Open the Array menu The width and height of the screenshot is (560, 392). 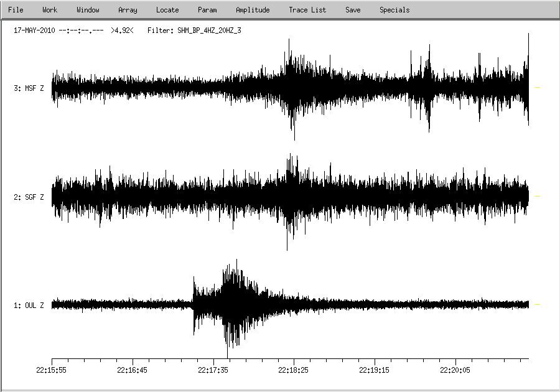click(128, 10)
